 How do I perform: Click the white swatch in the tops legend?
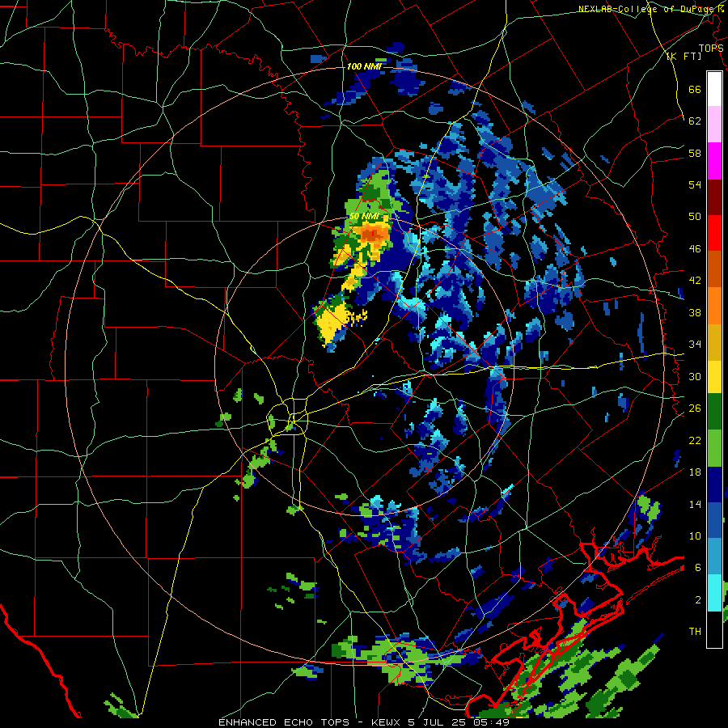click(714, 89)
